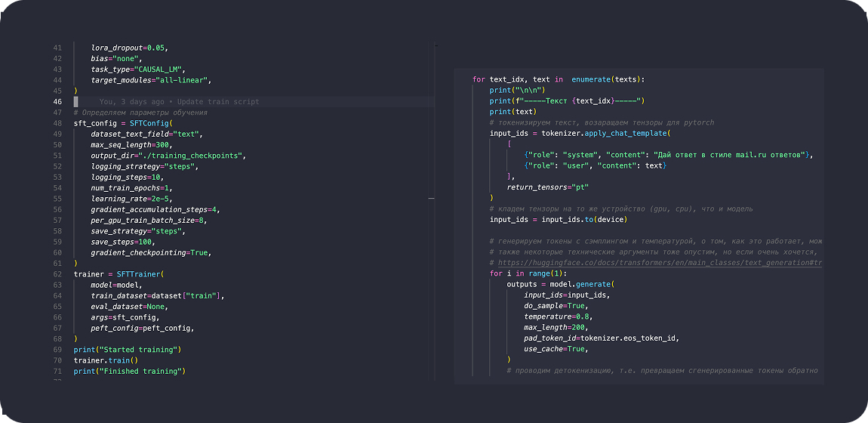Click the input_ids=input_ids argument line
This screenshot has height=423, width=868.
click(x=567, y=295)
